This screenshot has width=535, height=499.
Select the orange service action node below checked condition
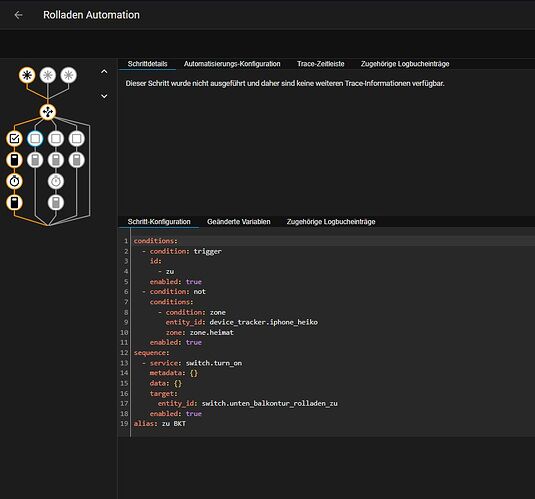[x=14, y=160]
